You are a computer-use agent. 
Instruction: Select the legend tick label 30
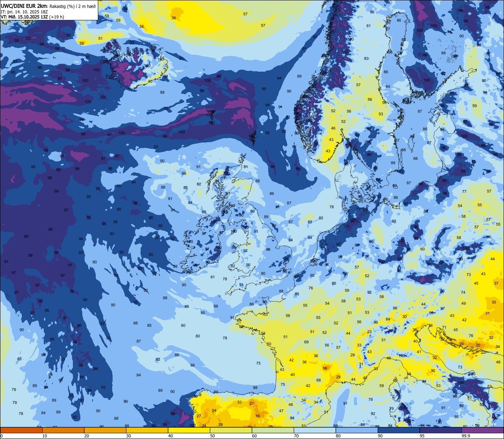click(128, 436)
